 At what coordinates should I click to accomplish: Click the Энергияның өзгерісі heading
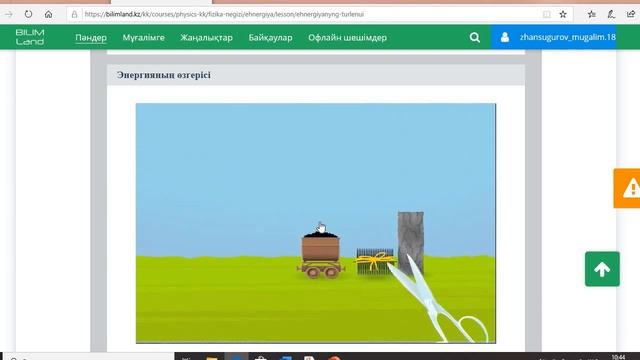[x=163, y=75]
